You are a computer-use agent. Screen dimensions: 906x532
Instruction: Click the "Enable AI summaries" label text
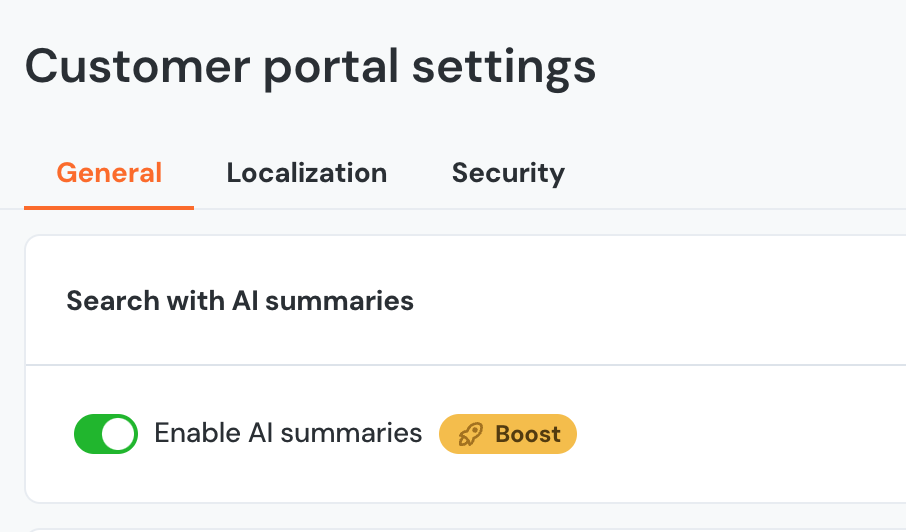click(288, 433)
